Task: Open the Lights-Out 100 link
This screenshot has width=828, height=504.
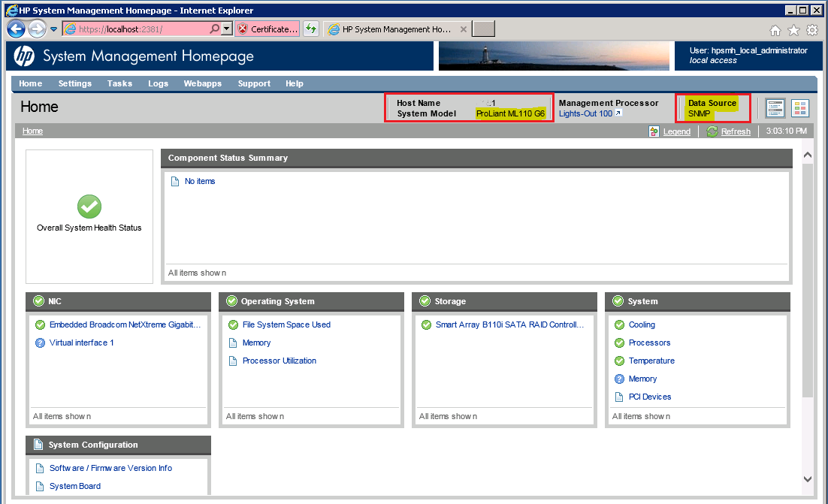Action: pyautogui.click(x=585, y=113)
